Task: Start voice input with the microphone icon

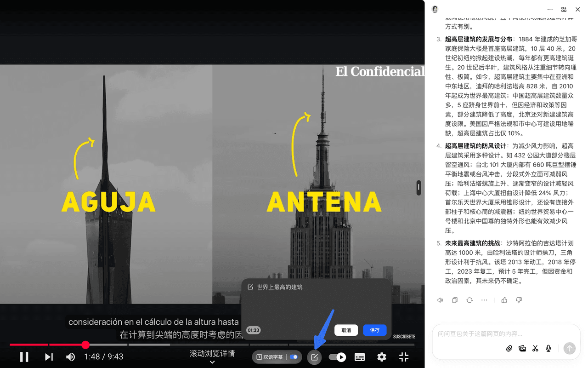Action: pos(548,349)
